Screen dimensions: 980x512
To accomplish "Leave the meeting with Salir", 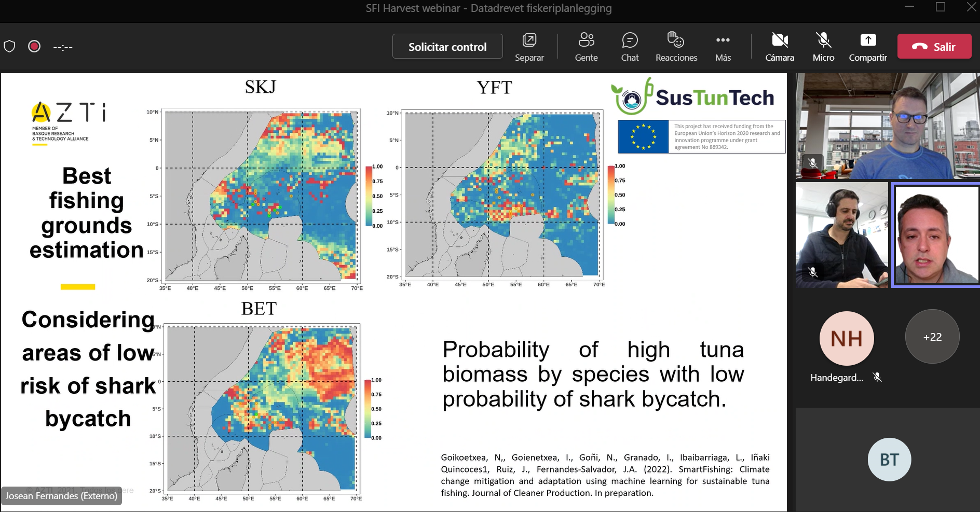I will pos(934,47).
